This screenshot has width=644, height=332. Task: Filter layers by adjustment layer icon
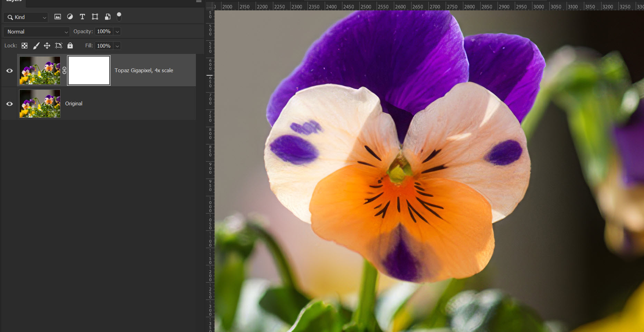[70, 17]
